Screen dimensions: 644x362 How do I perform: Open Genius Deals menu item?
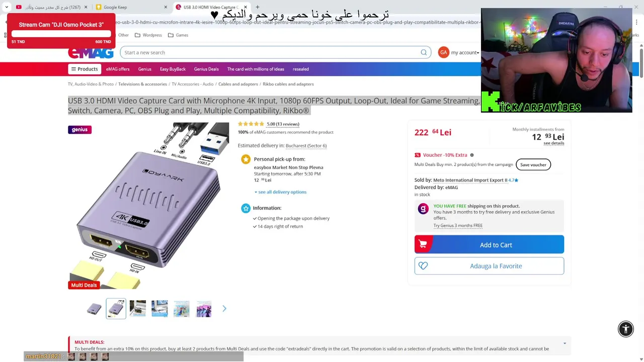(x=206, y=69)
